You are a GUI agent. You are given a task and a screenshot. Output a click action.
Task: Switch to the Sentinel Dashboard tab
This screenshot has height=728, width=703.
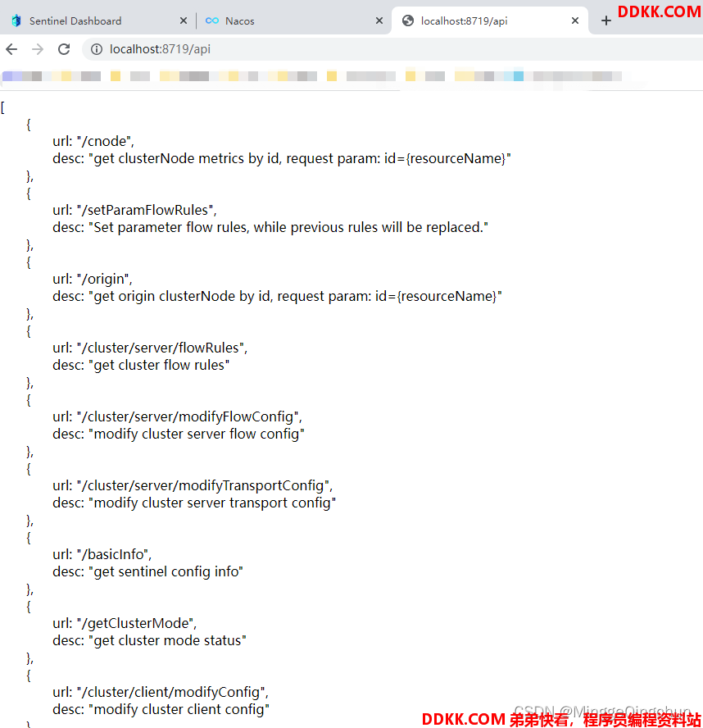[x=98, y=20]
